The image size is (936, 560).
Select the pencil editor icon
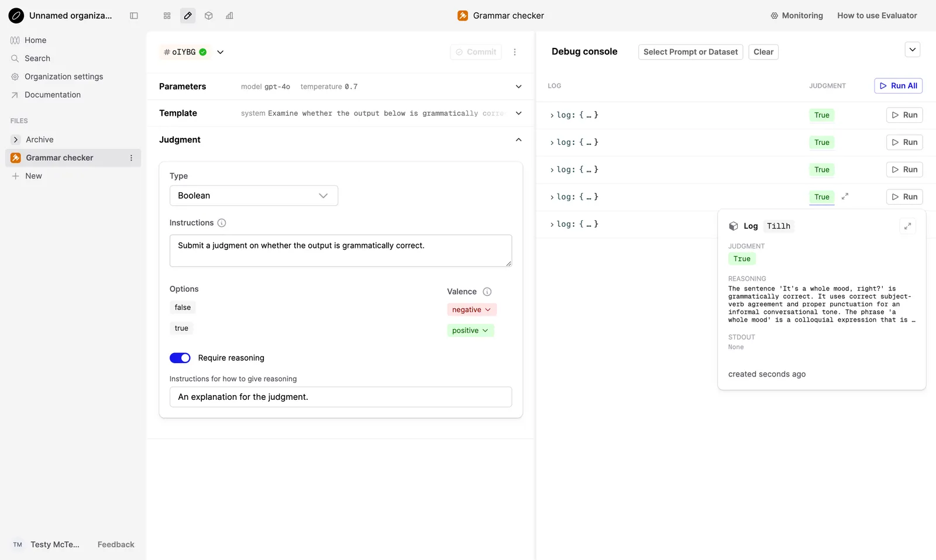click(x=188, y=16)
